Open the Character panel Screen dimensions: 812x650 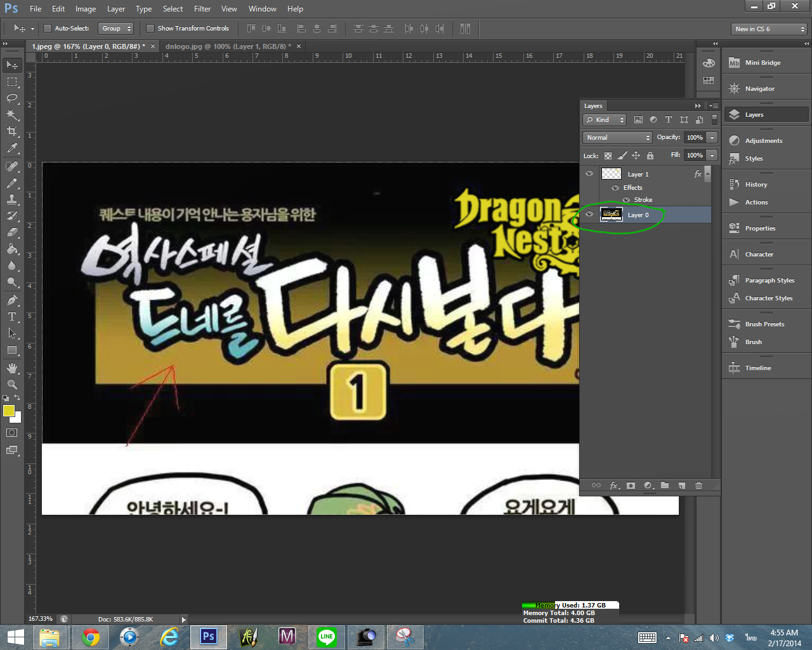(x=766, y=255)
